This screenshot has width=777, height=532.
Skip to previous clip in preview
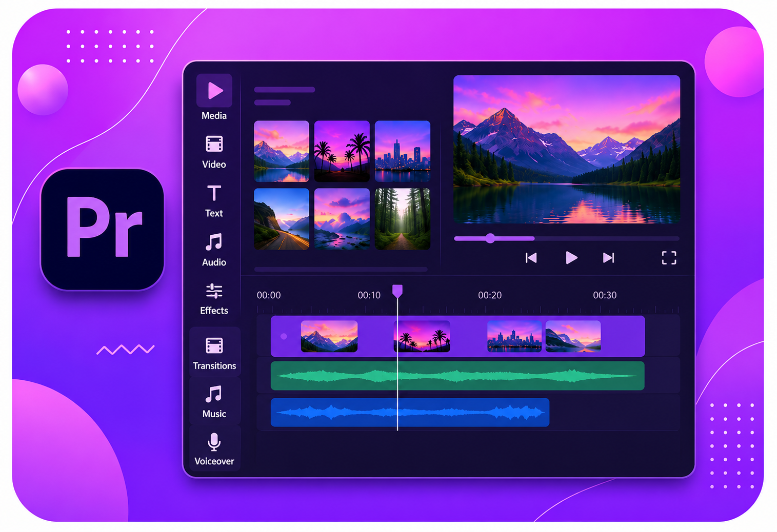click(531, 258)
